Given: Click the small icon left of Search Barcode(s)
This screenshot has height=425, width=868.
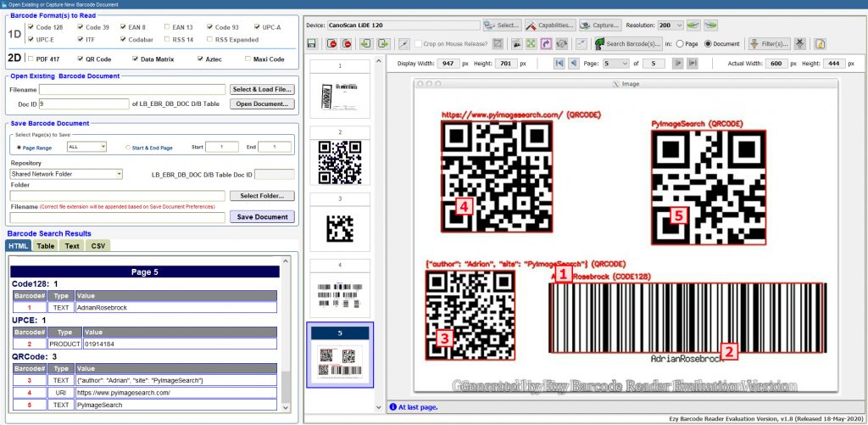Looking at the screenshot, I should pos(581,44).
